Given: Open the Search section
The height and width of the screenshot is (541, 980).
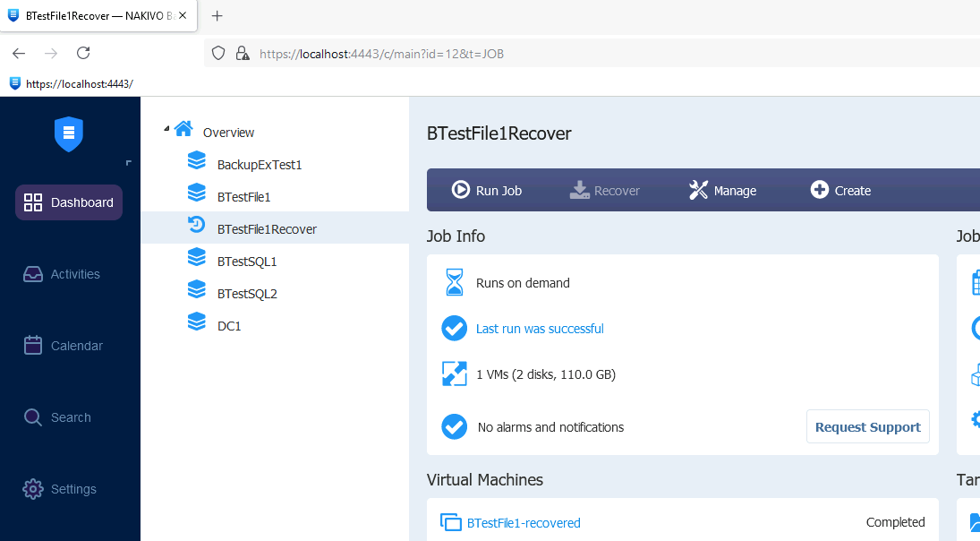Looking at the screenshot, I should pyautogui.click(x=57, y=417).
